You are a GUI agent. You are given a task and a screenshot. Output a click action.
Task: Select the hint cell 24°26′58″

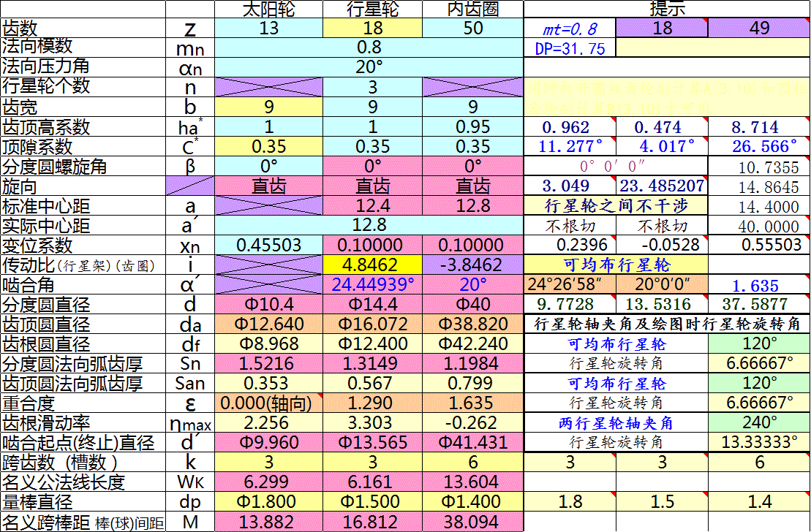coord(570,284)
